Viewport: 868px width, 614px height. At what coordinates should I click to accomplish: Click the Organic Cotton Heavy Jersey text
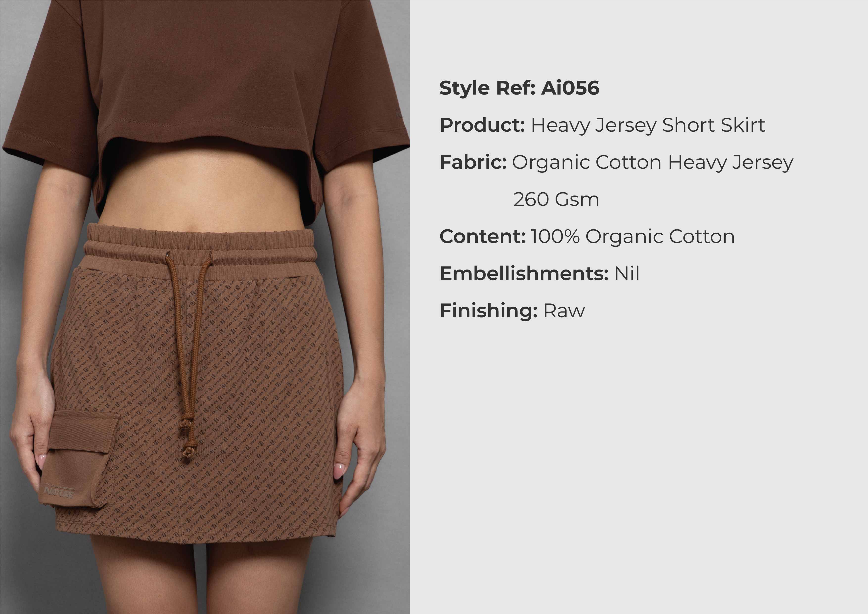coord(653,163)
